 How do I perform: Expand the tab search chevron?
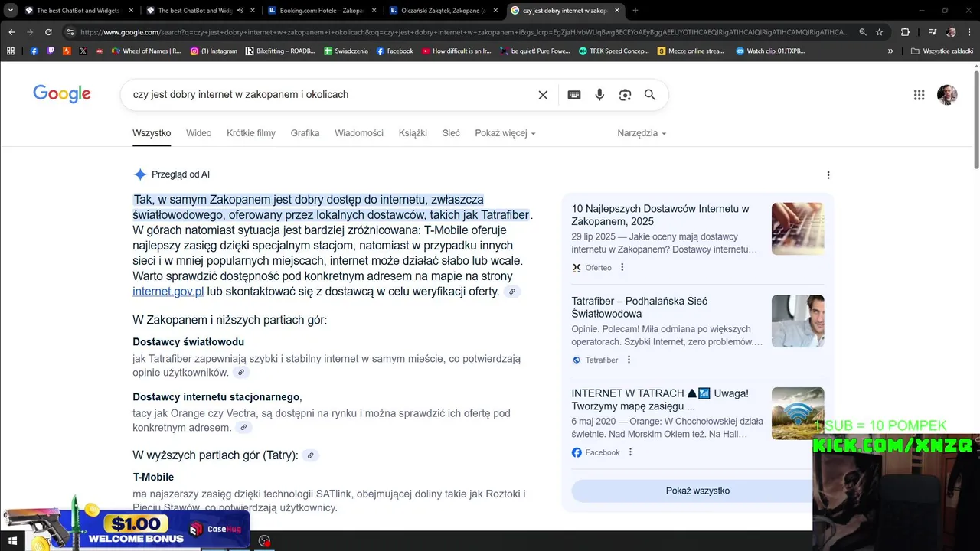tap(11, 11)
